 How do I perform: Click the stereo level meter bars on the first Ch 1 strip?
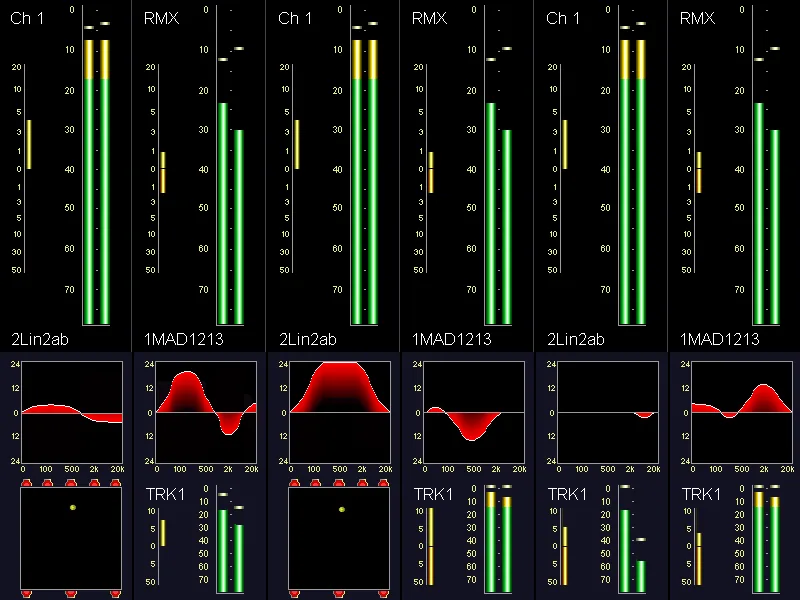(x=97, y=182)
